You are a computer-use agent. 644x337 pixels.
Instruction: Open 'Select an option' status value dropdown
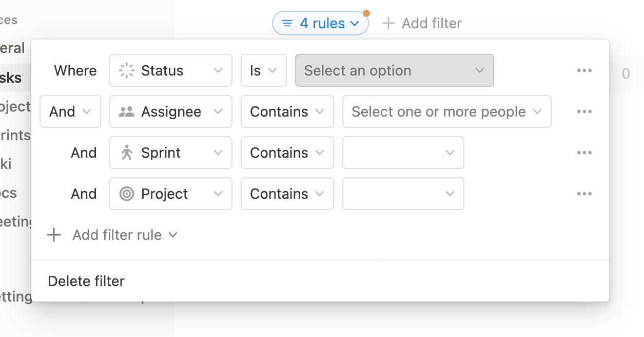[x=394, y=71]
